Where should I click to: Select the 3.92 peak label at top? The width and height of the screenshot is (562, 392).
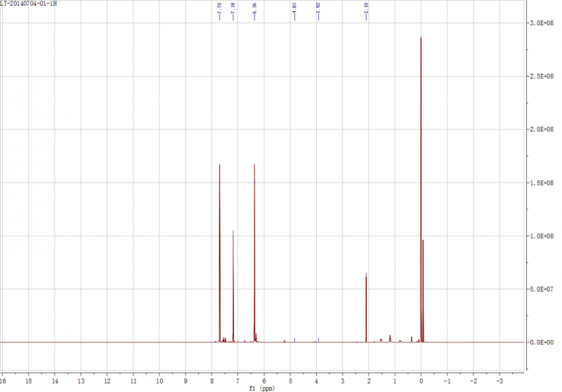(318, 8)
